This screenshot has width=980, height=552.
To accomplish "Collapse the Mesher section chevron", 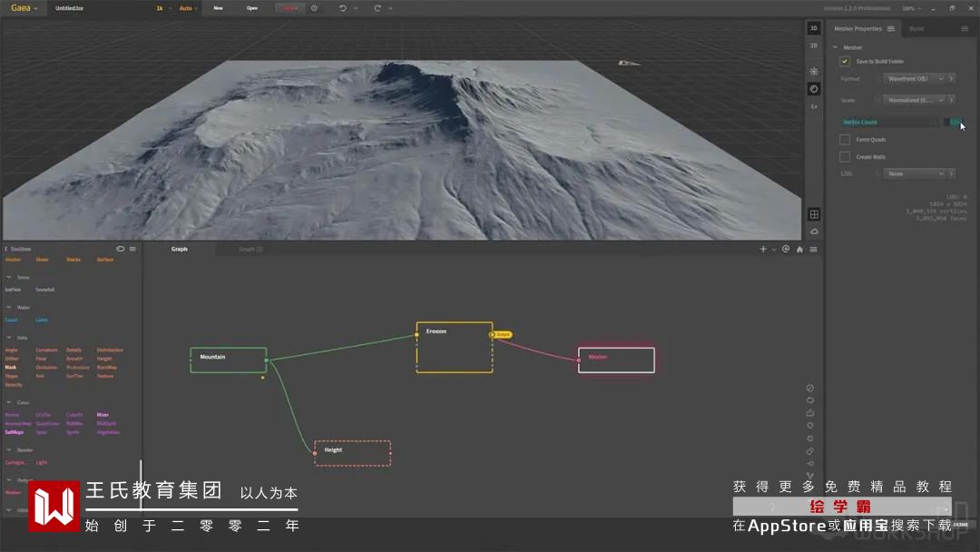I will [835, 47].
